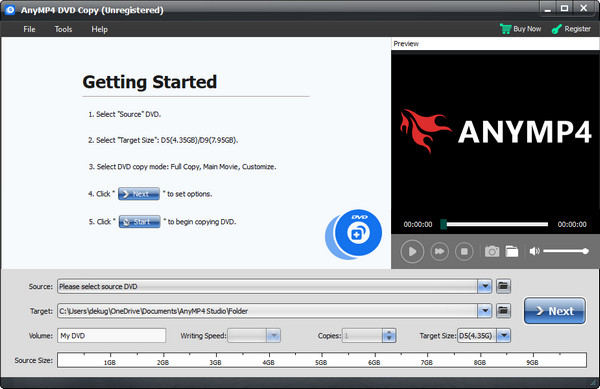
Task: Close the AnyMP4 DVD Copy window
Action: tap(584, 8)
